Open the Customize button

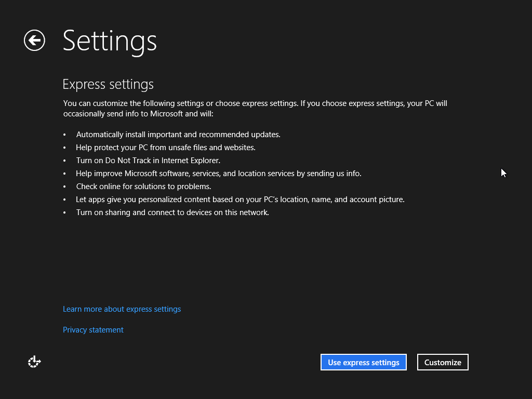(x=443, y=362)
